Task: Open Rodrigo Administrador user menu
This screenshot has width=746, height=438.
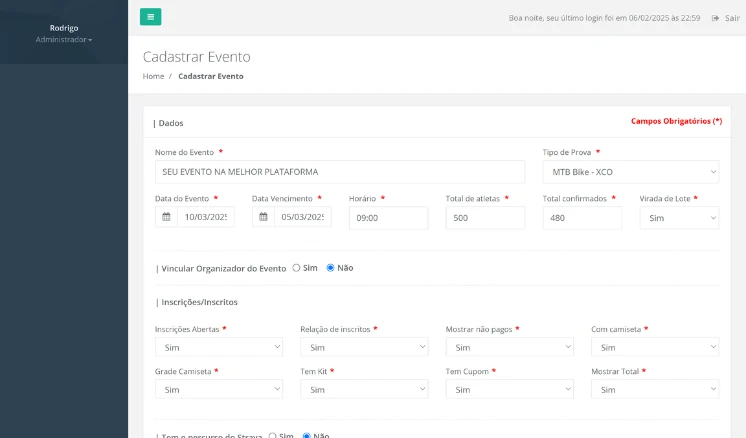Action: (x=64, y=34)
